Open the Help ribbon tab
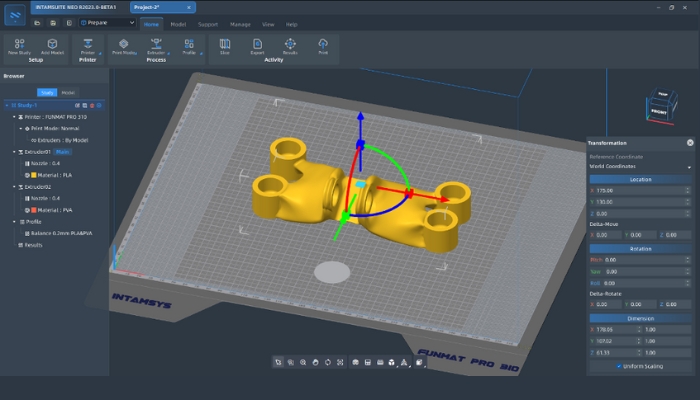 pyautogui.click(x=292, y=24)
